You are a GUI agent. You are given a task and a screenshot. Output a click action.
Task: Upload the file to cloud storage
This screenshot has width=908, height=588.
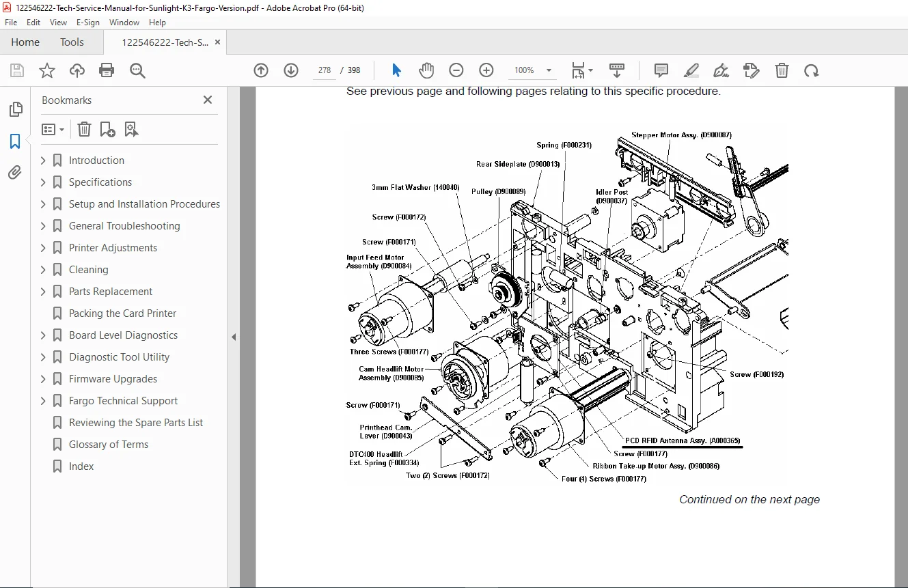(x=77, y=70)
